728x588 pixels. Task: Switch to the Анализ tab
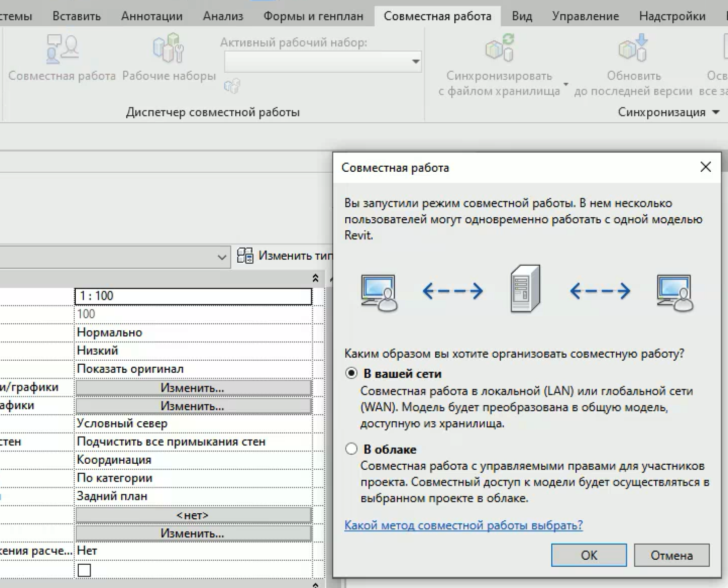click(x=223, y=16)
